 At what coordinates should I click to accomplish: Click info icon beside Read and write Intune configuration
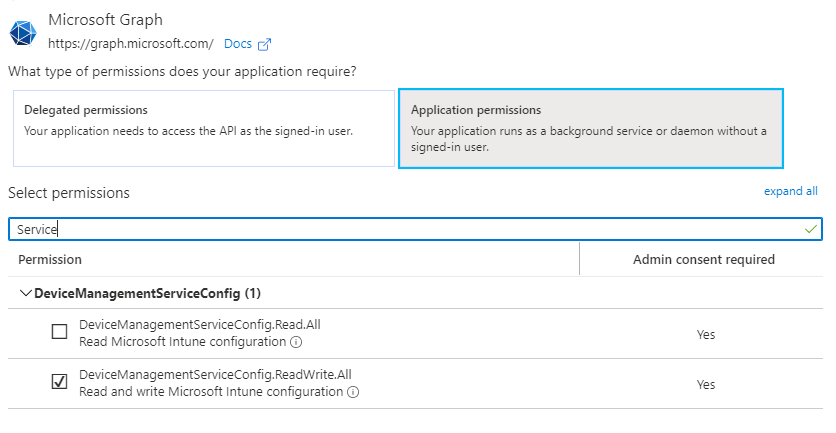pos(353,392)
